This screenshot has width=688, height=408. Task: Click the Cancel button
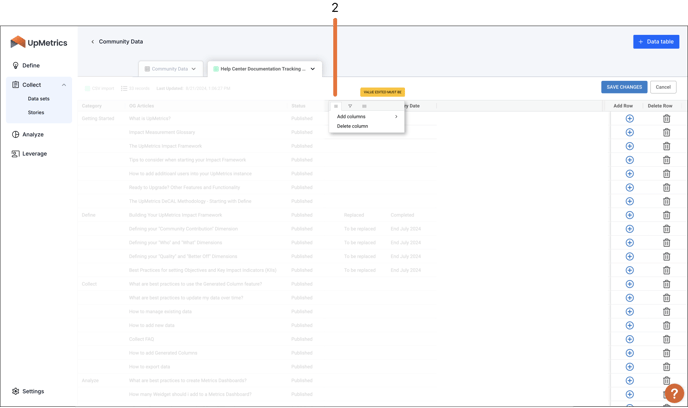coord(663,87)
